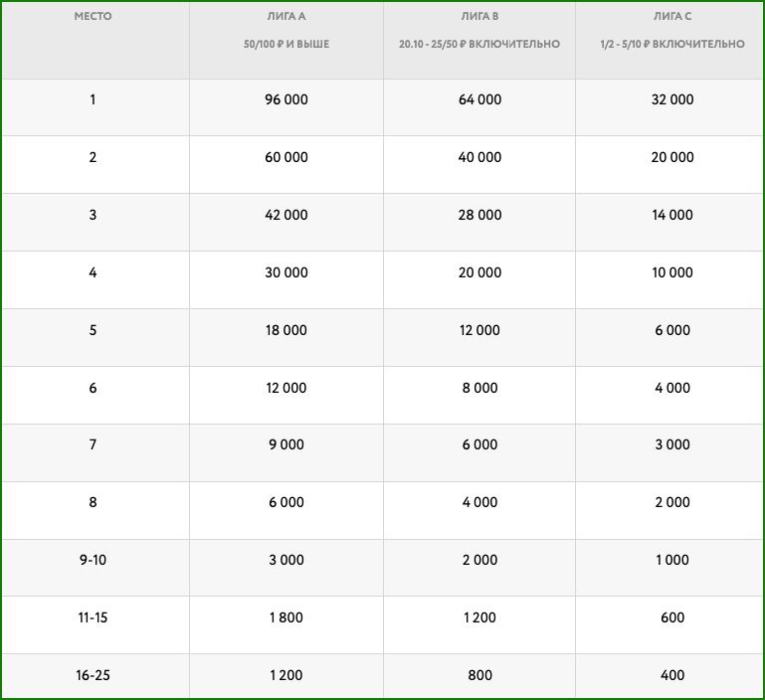
Task: Click the 9-10 place row label
Action: coord(93,560)
